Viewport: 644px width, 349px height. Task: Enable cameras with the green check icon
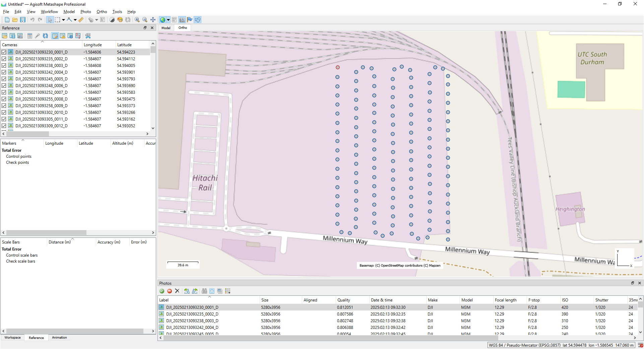[162, 291]
